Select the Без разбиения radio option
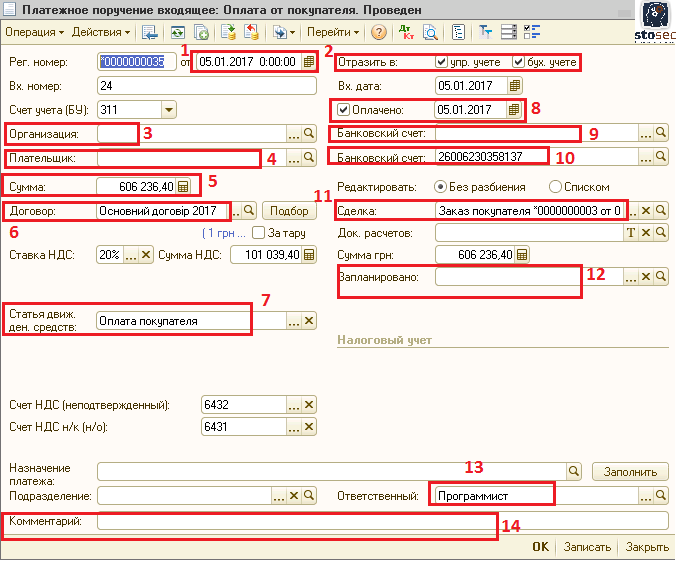The image size is (679, 561). coord(440,187)
